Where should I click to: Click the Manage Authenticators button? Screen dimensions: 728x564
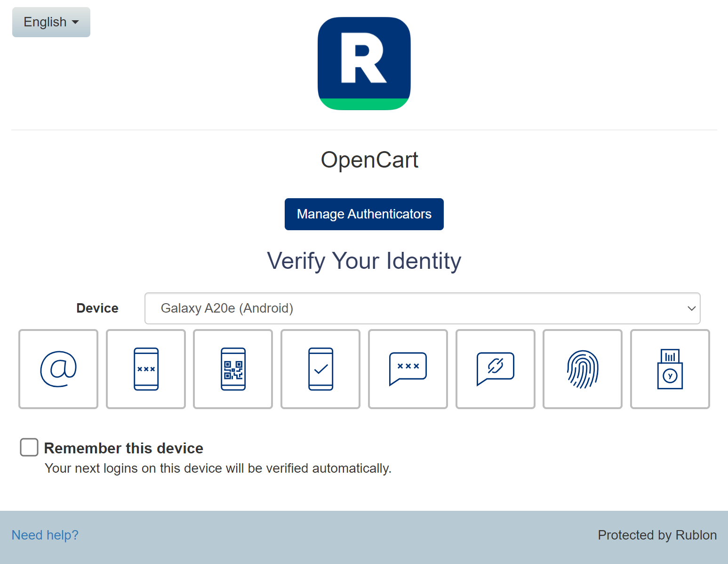point(364,214)
